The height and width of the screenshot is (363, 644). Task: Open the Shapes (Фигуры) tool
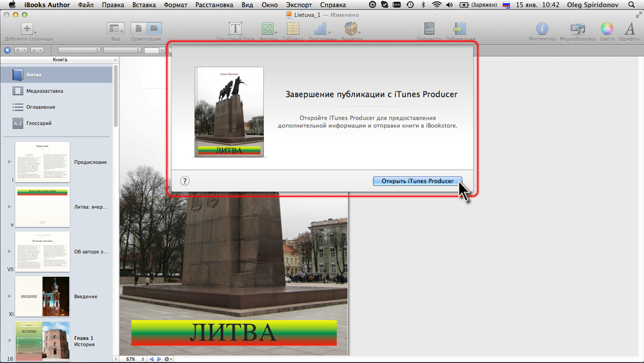pyautogui.click(x=268, y=29)
